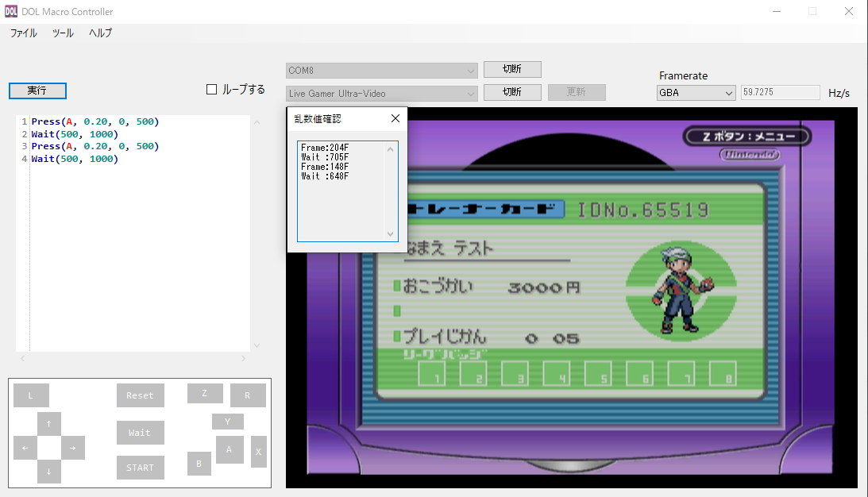The width and height of the screenshot is (868, 497).
Task: Minimize the DOL Macro Controller window
Action: [777, 12]
